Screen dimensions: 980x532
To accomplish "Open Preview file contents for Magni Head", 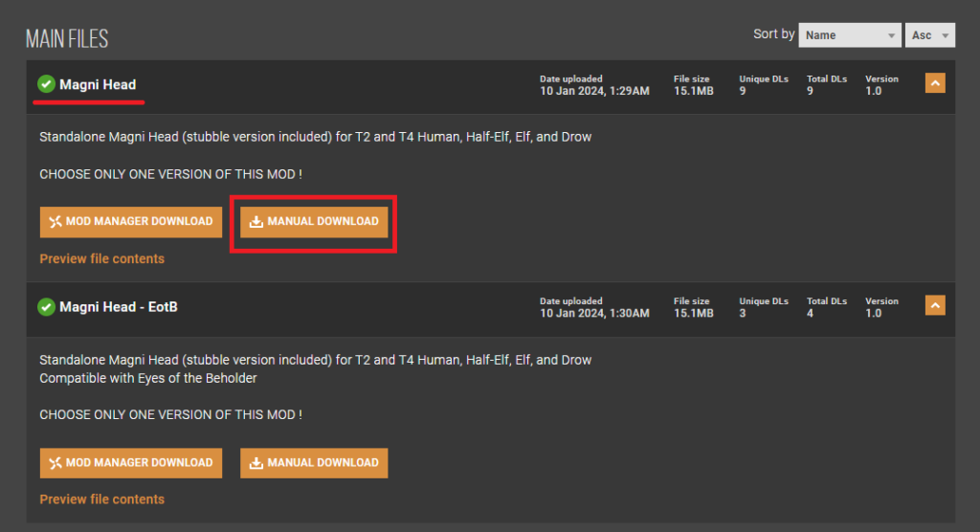I will pos(101,258).
